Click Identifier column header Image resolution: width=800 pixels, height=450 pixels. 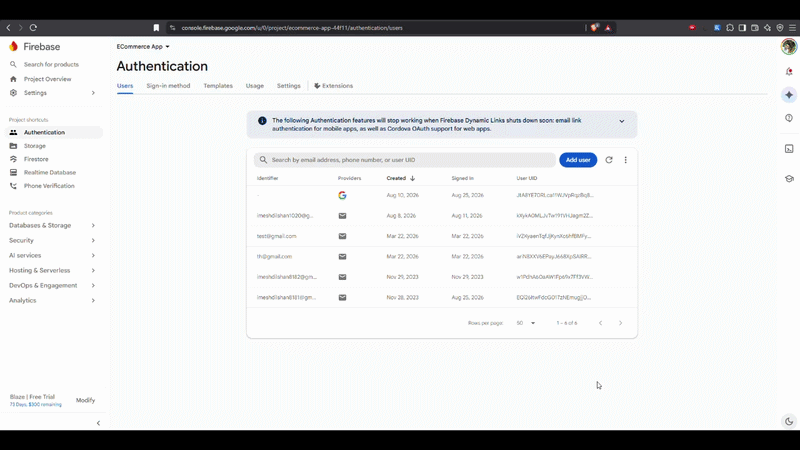267,178
